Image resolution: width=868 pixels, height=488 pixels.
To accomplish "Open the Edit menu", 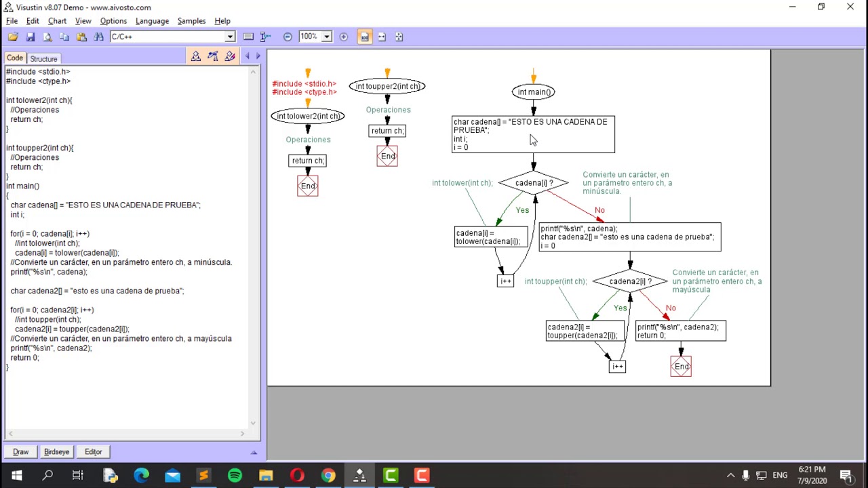I will 33,21.
